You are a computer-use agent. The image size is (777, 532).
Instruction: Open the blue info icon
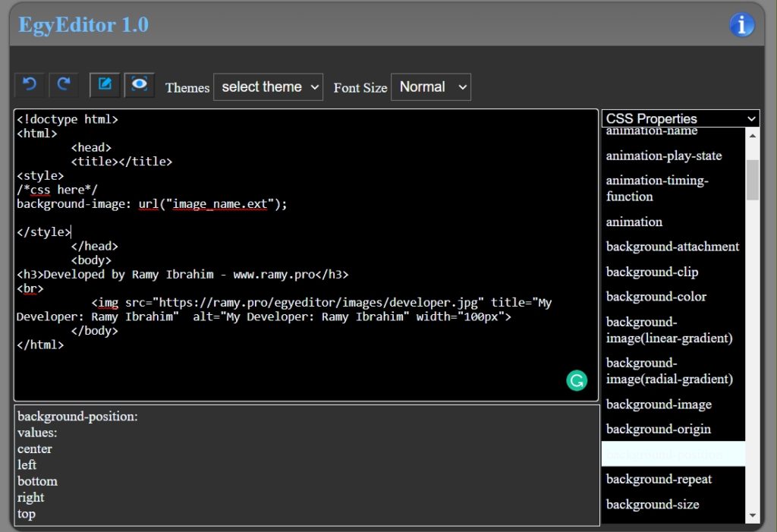coord(741,25)
